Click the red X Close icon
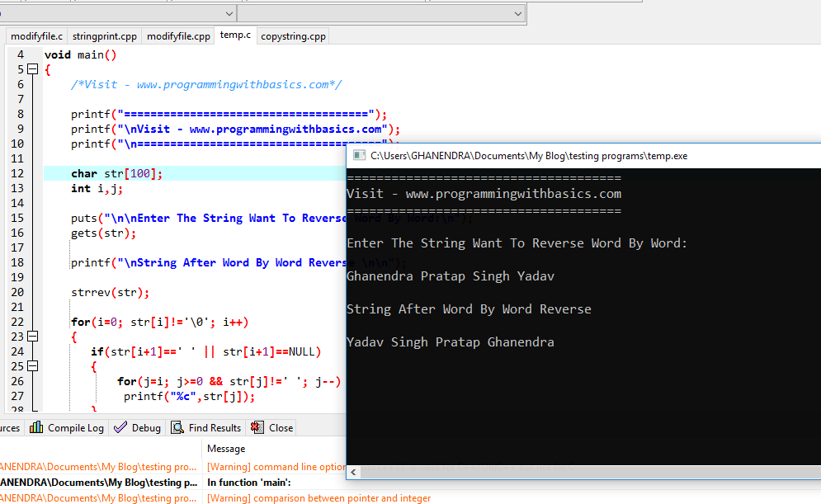 (x=257, y=427)
